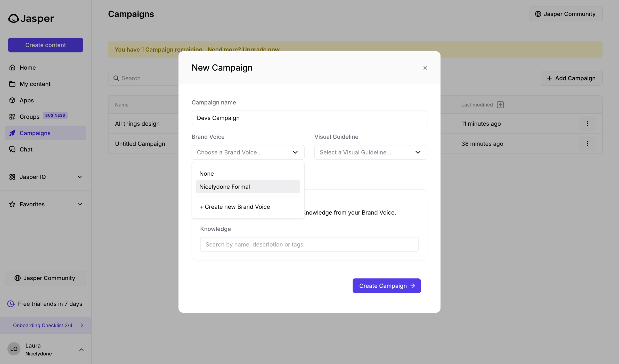Screen dimensions: 619x364
Task: Expand the Jasper IQ section
Action: point(46,177)
